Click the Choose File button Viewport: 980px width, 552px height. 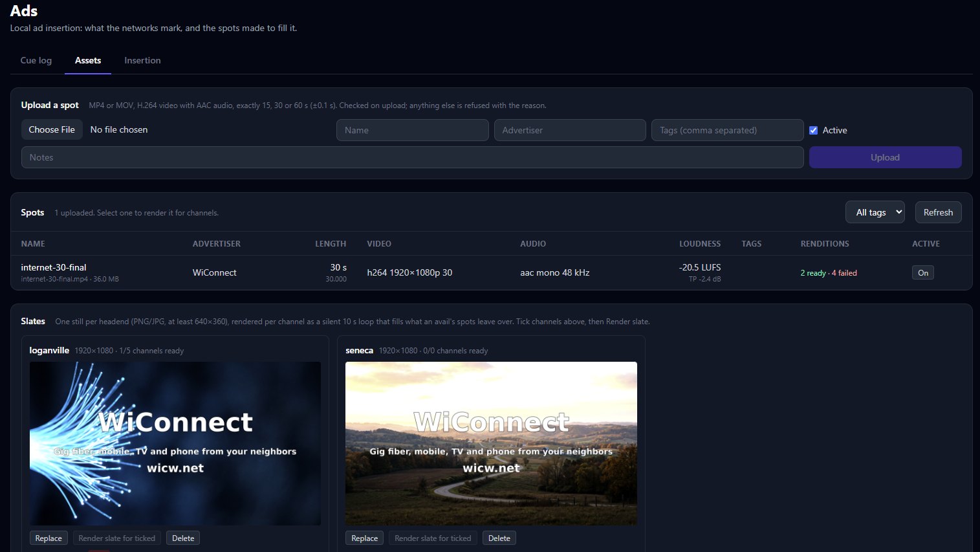52,129
